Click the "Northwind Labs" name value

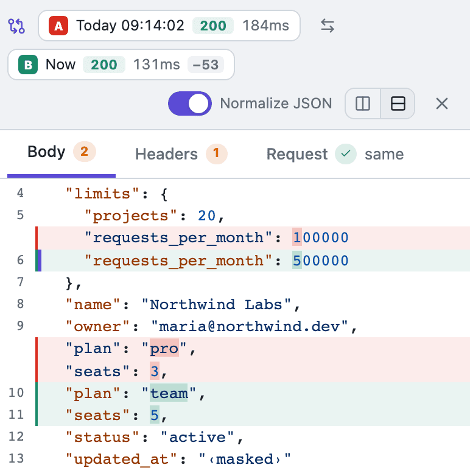tap(217, 304)
